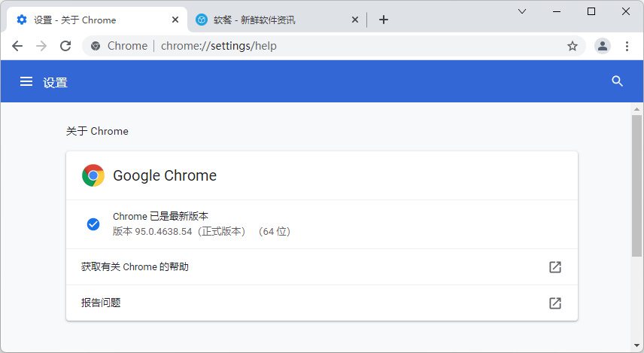
Task: Click the Chrome 已是最新版本 text
Action: 160,216
